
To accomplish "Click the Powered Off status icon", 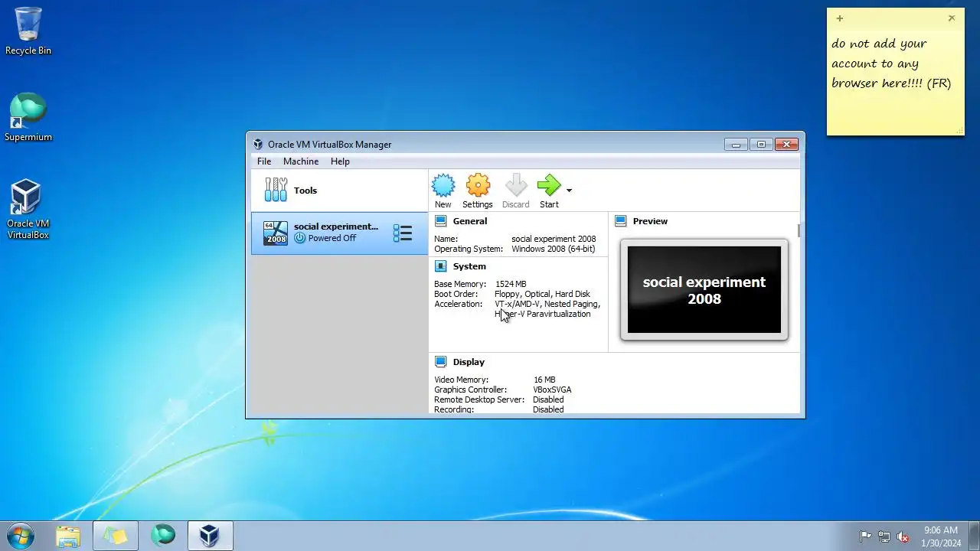I will pos(299,238).
